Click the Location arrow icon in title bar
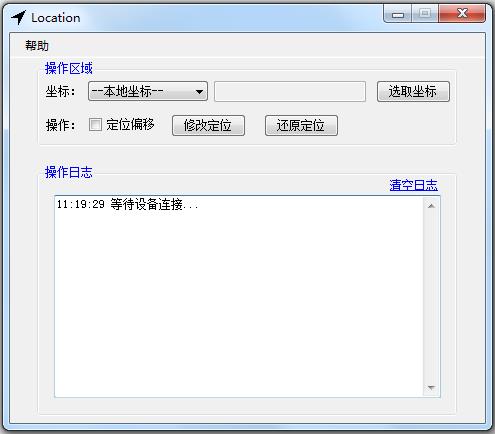 click(x=19, y=17)
